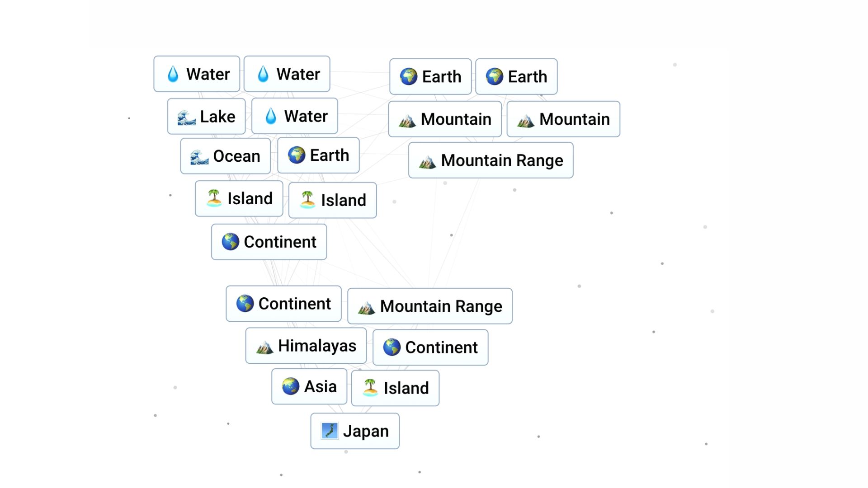The image size is (868, 488).
Task: Click the second Water droplet icon
Action: 262,73
